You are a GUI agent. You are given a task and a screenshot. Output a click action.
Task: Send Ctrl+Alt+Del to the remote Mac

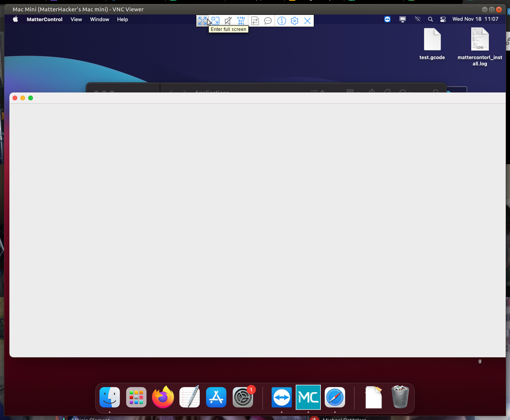tap(241, 21)
